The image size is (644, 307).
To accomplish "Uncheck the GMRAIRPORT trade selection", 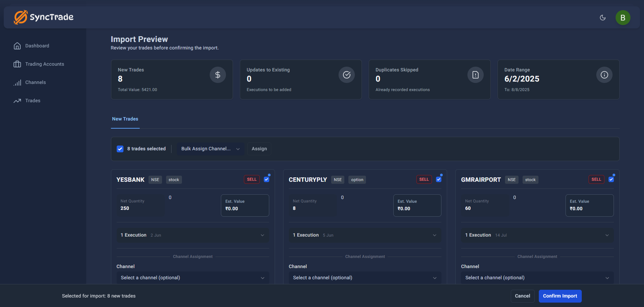I will coord(611,179).
